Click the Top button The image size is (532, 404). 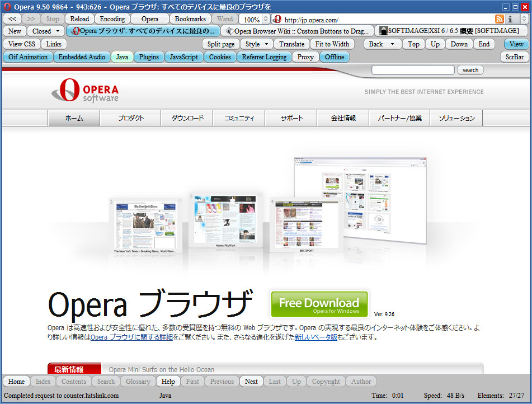[413, 44]
